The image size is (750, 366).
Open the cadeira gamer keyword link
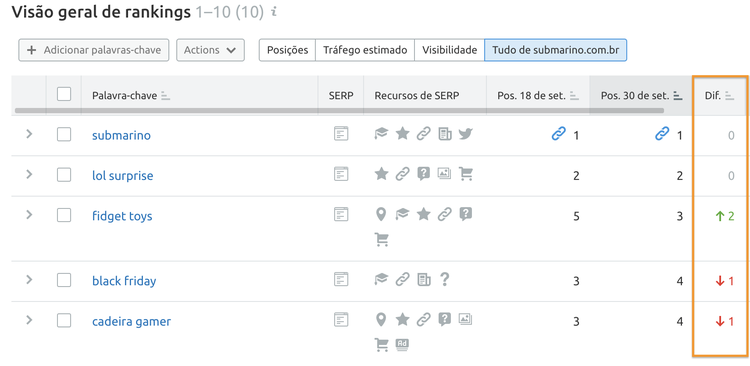(131, 322)
